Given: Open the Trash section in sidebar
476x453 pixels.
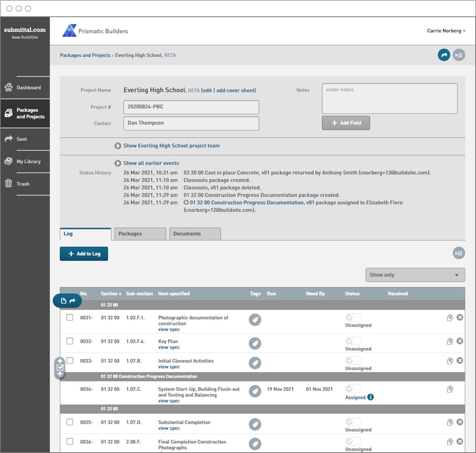Looking at the screenshot, I should point(23,184).
